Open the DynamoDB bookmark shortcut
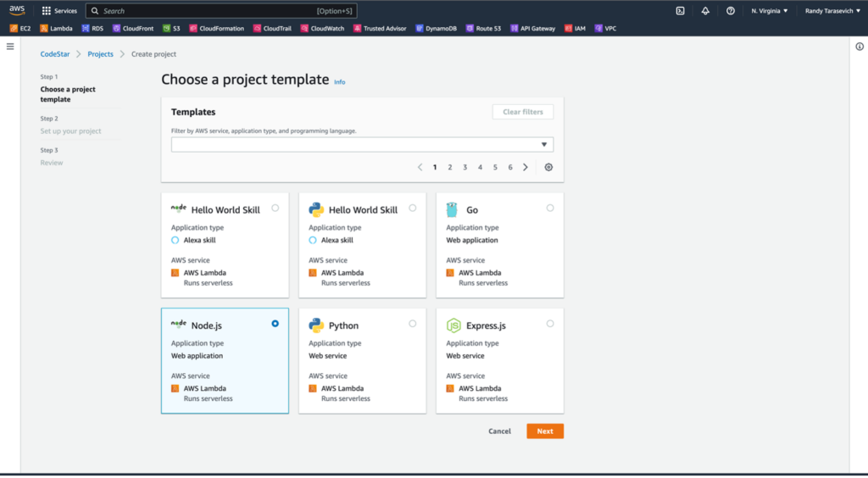The height and width of the screenshot is (478, 868). [437, 28]
